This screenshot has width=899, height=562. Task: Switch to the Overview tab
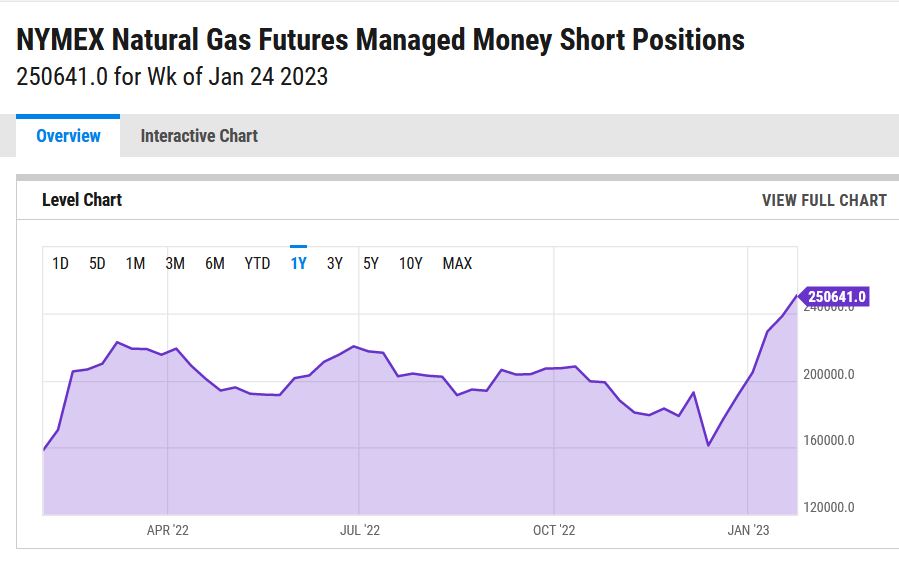click(68, 136)
